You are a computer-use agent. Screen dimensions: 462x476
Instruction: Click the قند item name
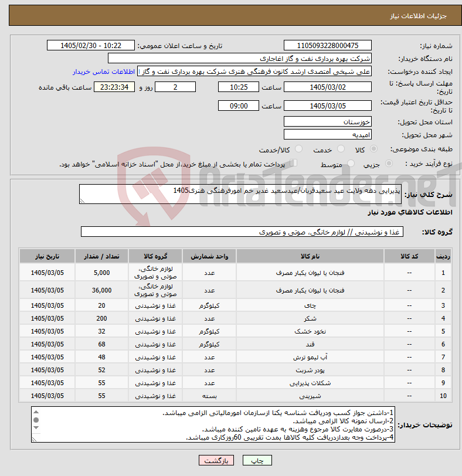click(310, 344)
